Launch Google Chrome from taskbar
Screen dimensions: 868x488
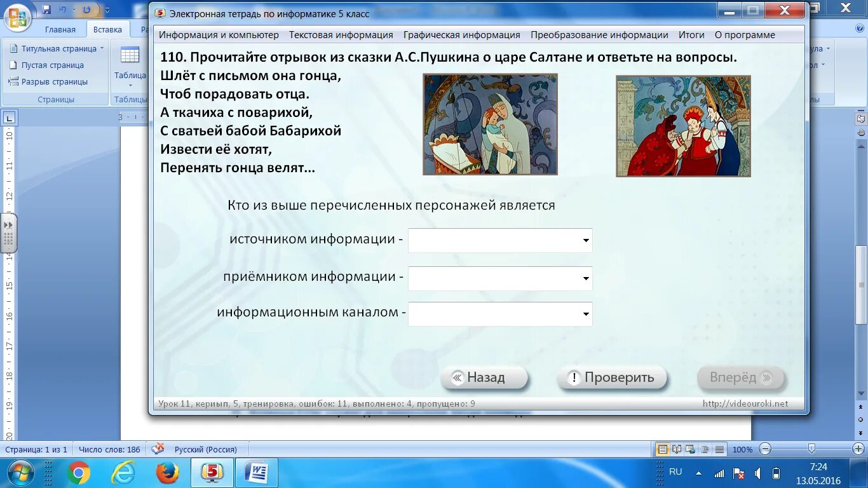[79, 473]
